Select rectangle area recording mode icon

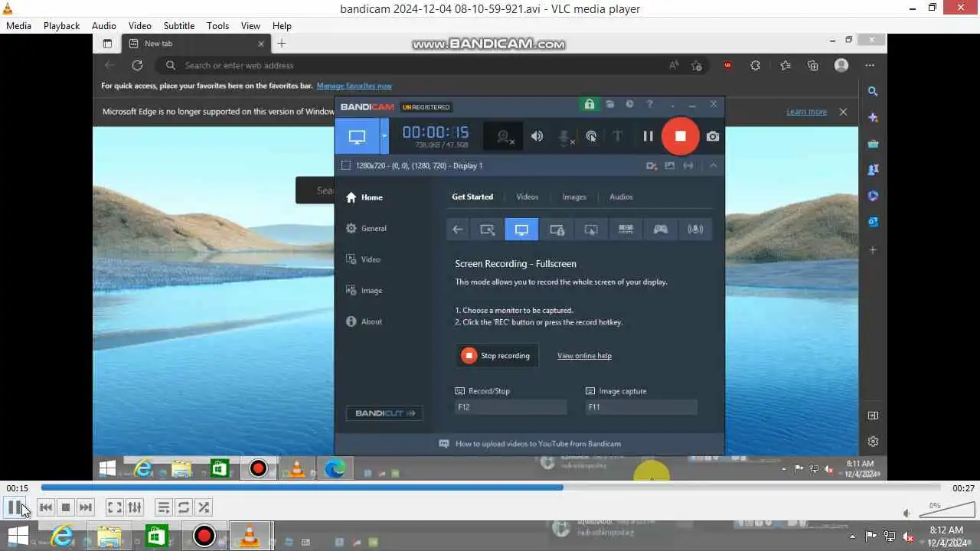click(487, 229)
